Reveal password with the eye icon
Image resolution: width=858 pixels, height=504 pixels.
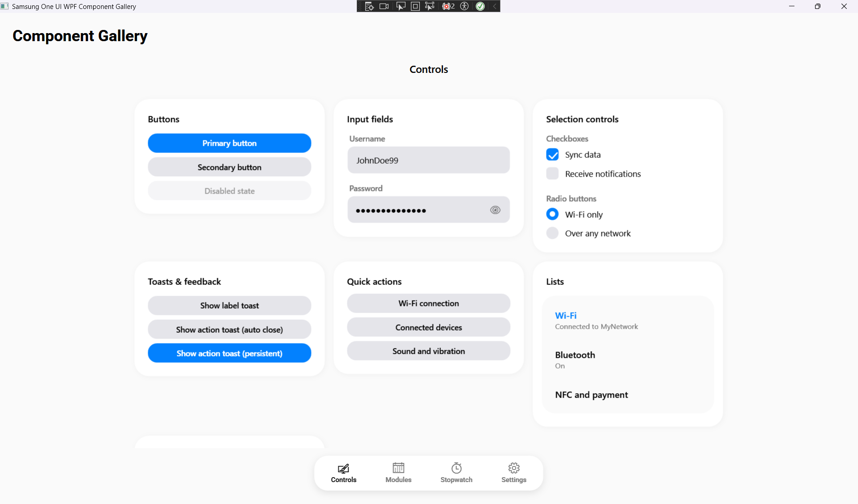pos(495,210)
